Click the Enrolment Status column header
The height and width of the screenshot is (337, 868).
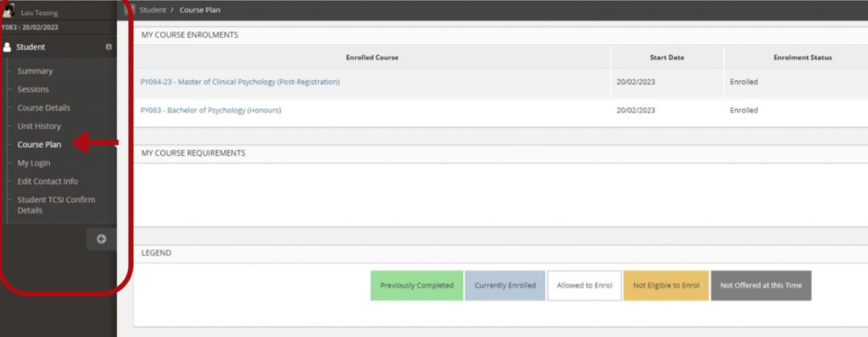click(802, 58)
